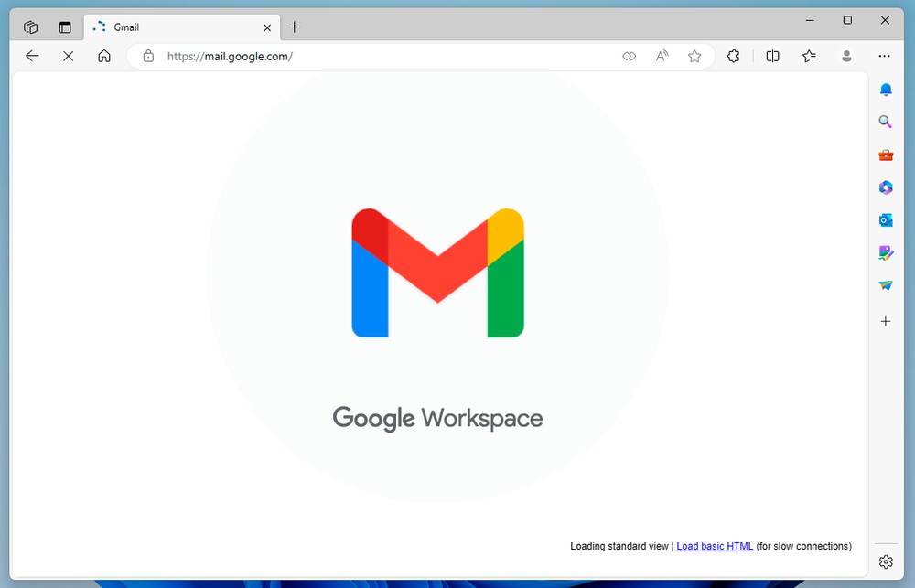The width and height of the screenshot is (915, 588).
Task: Open the Drop paper plane sidebar icon
Action: pyautogui.click(x=886, y=285)
